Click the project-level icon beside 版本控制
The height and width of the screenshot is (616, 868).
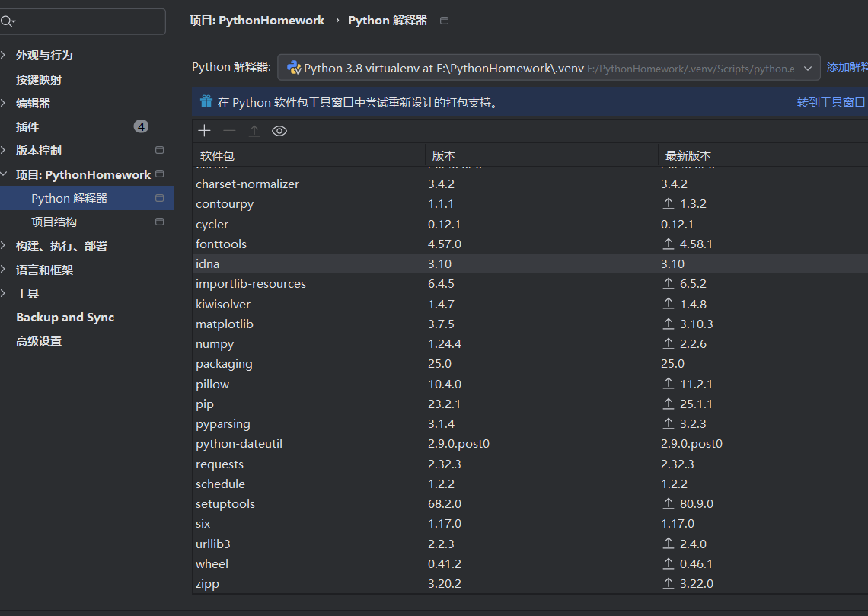pyautogui.click(x=159, y=150)
